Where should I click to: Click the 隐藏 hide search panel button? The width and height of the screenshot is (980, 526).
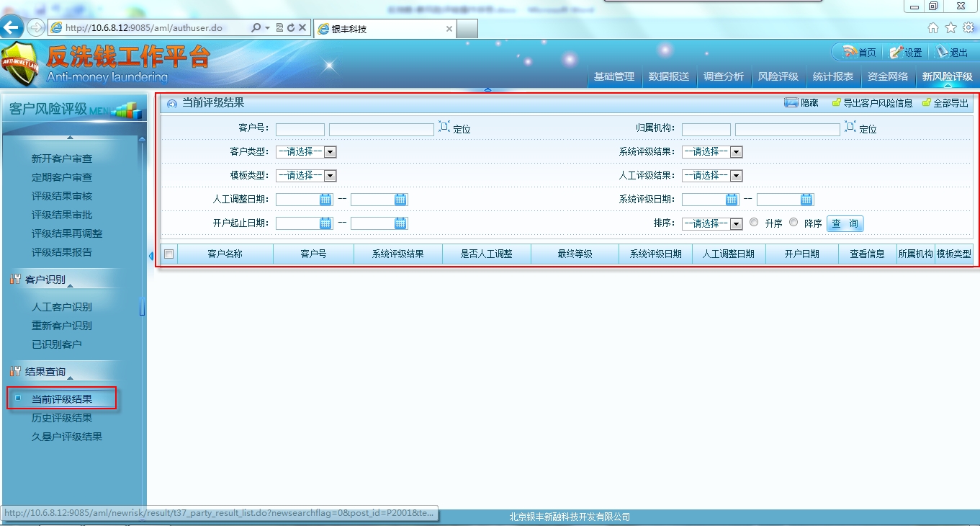pyautogui.click(x=801, y=103)
